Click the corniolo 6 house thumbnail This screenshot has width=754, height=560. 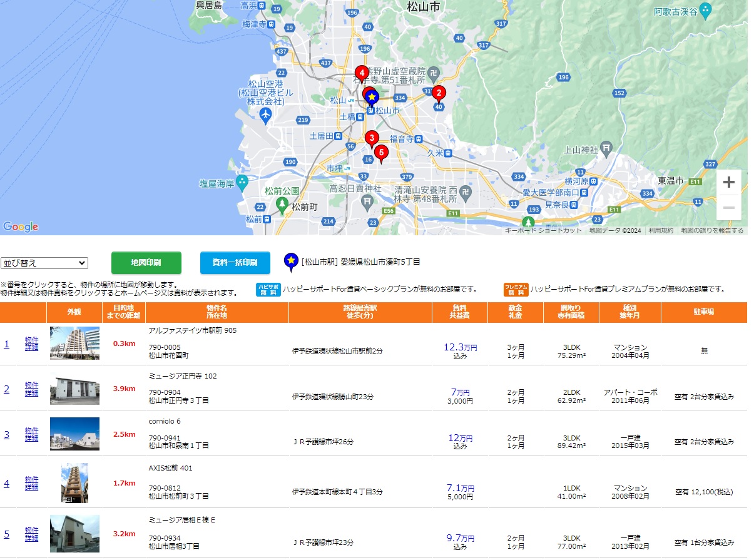[x=74, y=434]
